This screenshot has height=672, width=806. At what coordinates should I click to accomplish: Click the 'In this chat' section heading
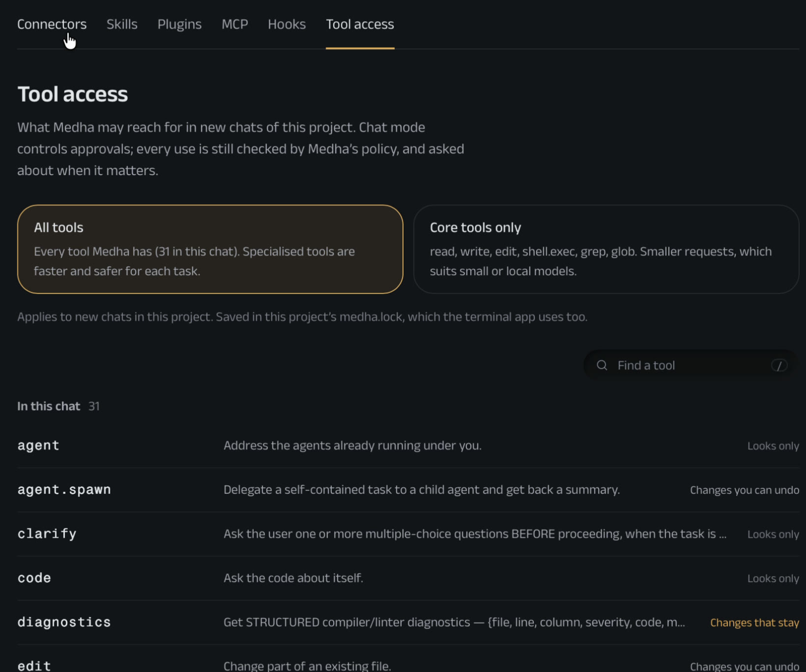point(49,406)
